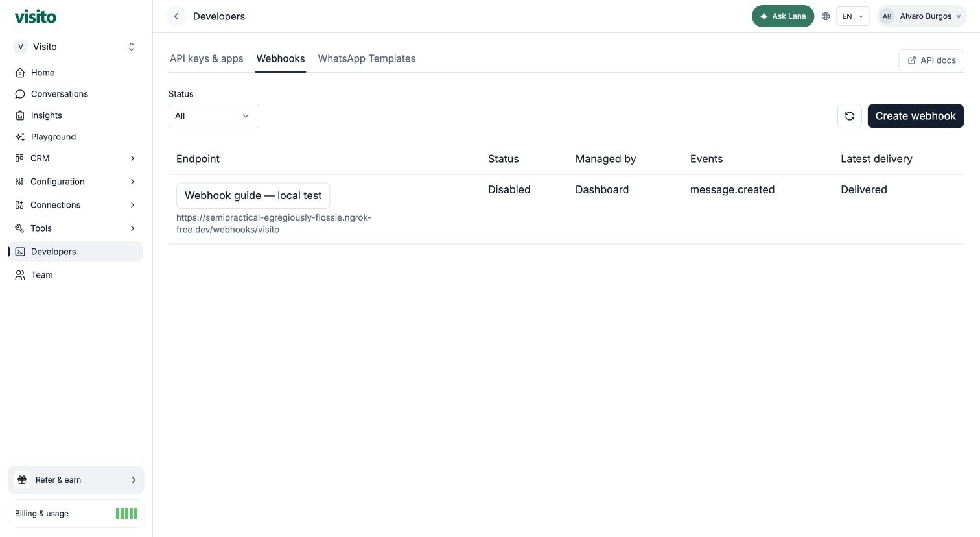Open the Billing & usage panel

[x=76, y=514]
